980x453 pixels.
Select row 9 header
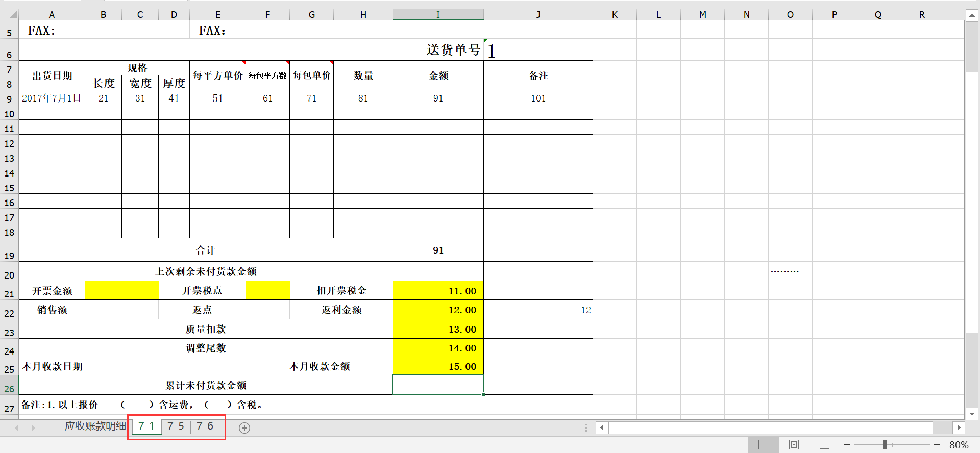pos(9,98)
